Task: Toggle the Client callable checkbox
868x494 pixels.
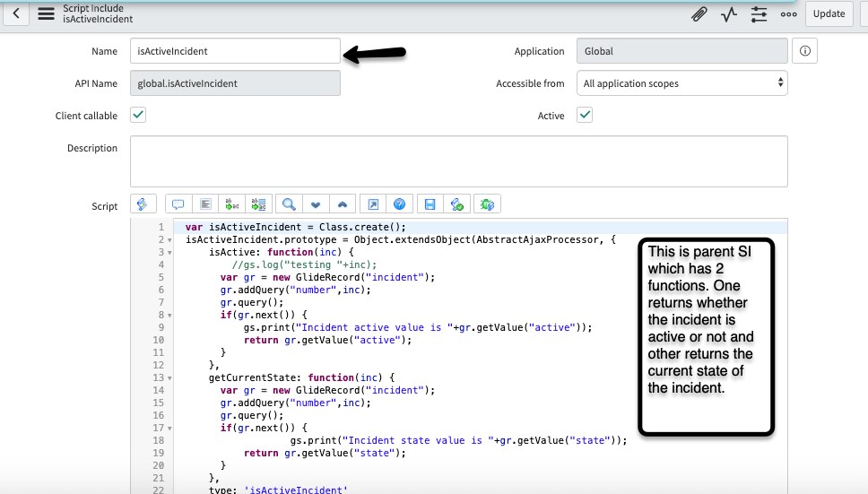Action: pos(138,116)
